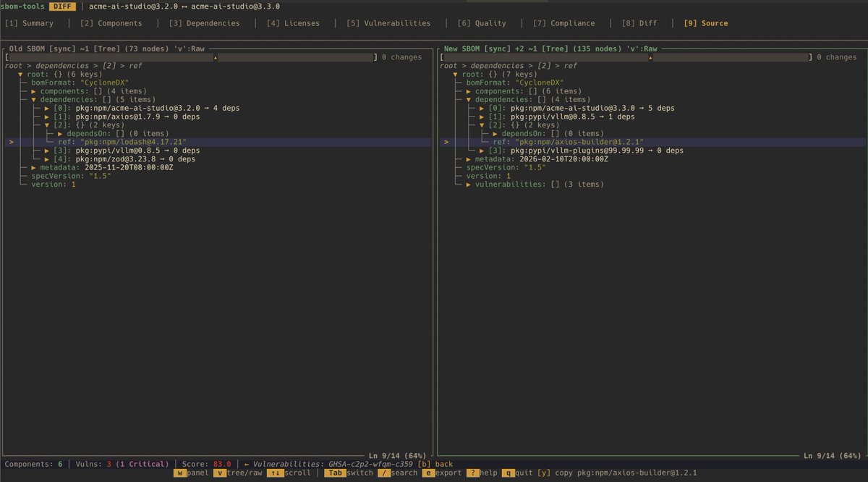Click GHSA-c2p2-wfqm-c359 vulnerability text
The width and height of the screenshot is (868, 482).
(x=370, y=465)
